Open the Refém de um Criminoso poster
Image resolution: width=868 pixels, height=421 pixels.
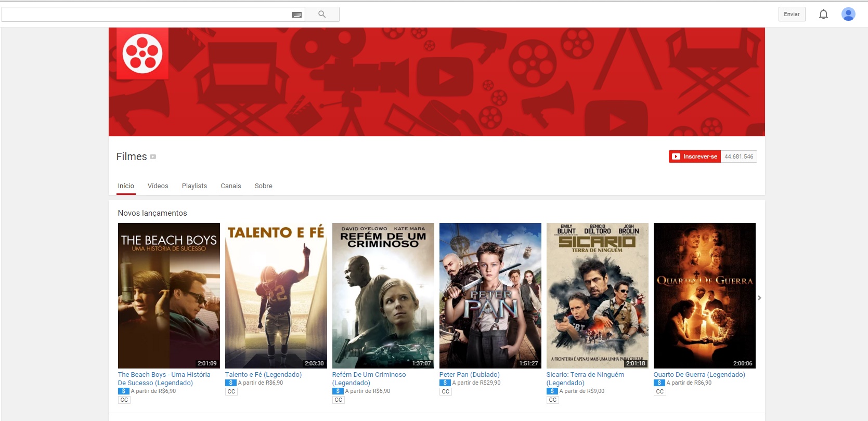[x=383, y=296]
